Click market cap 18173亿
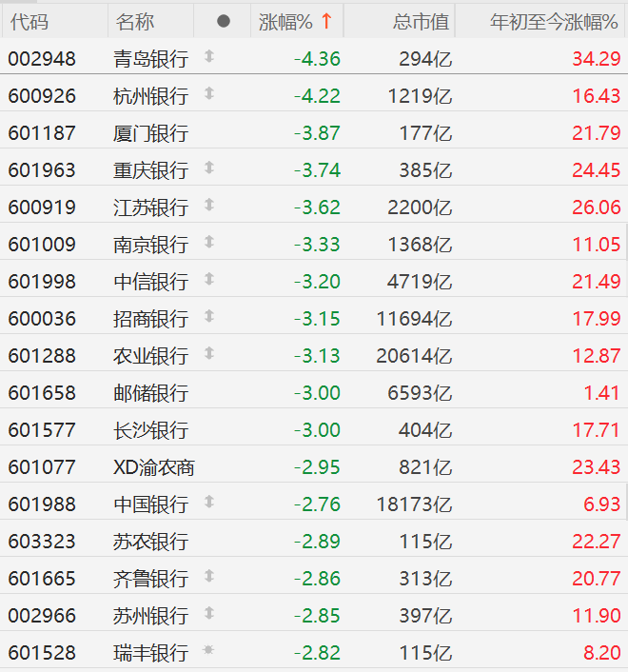This screenshot has height=672, width=628. [414, 504]
